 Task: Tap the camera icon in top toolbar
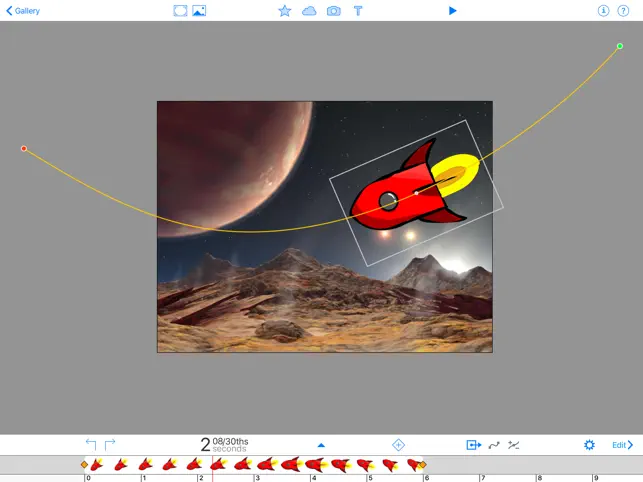tap(333, 11)
